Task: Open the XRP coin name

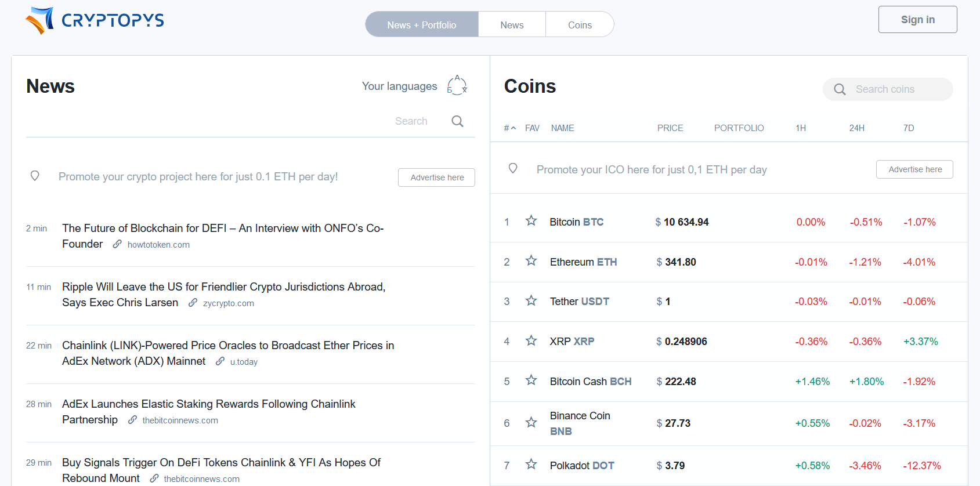Action: click(x=572, y=342)
